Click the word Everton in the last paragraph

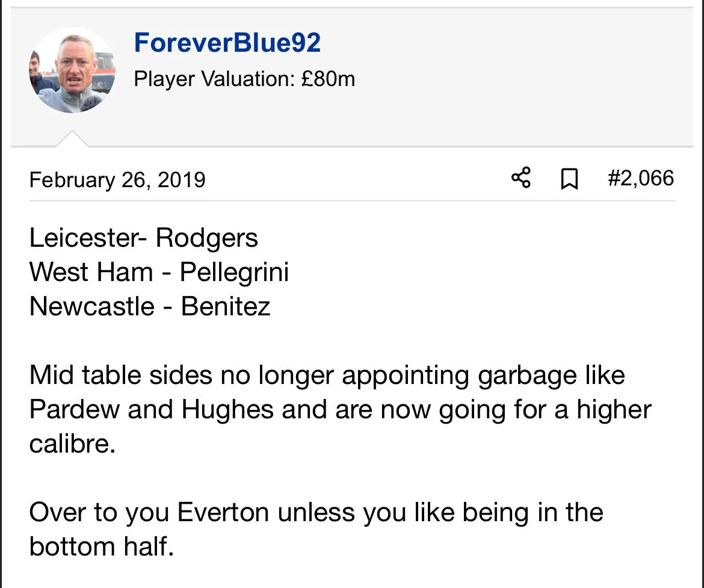click(223, 513)
